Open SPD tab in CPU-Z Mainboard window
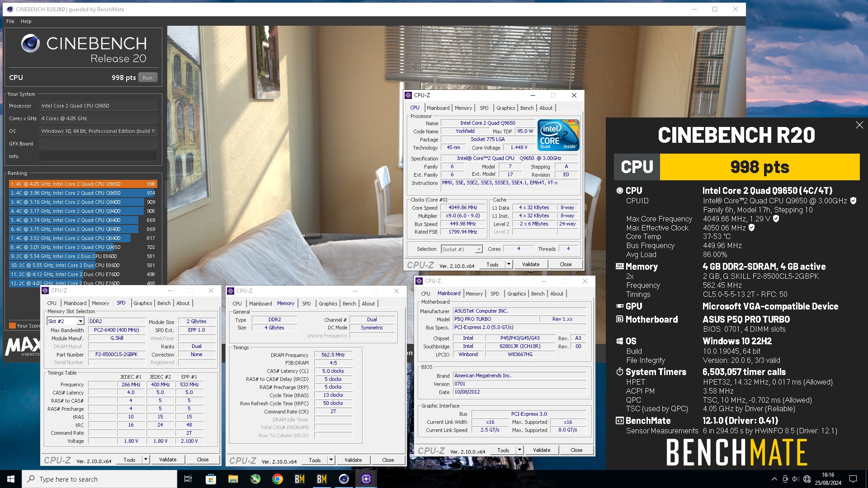The width and height of the screenshot is (868, 488). pos(495,294)
